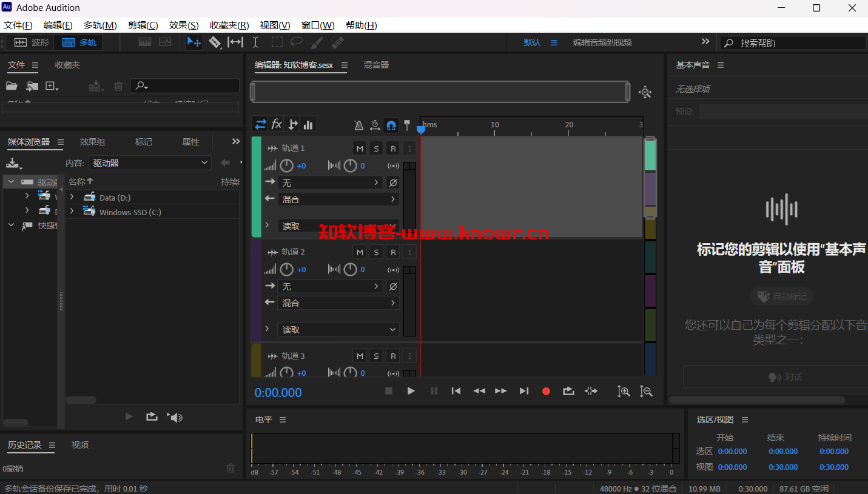Select the Move tool in toolbar
The image size is (868, 494).
[x=194, y=42]
